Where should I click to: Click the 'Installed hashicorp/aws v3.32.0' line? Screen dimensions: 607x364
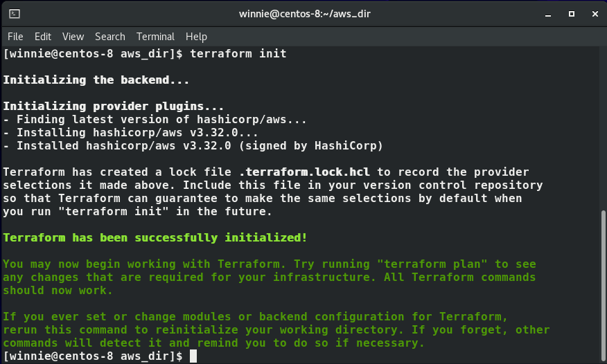pyautogui.click(x=193, y=146)
